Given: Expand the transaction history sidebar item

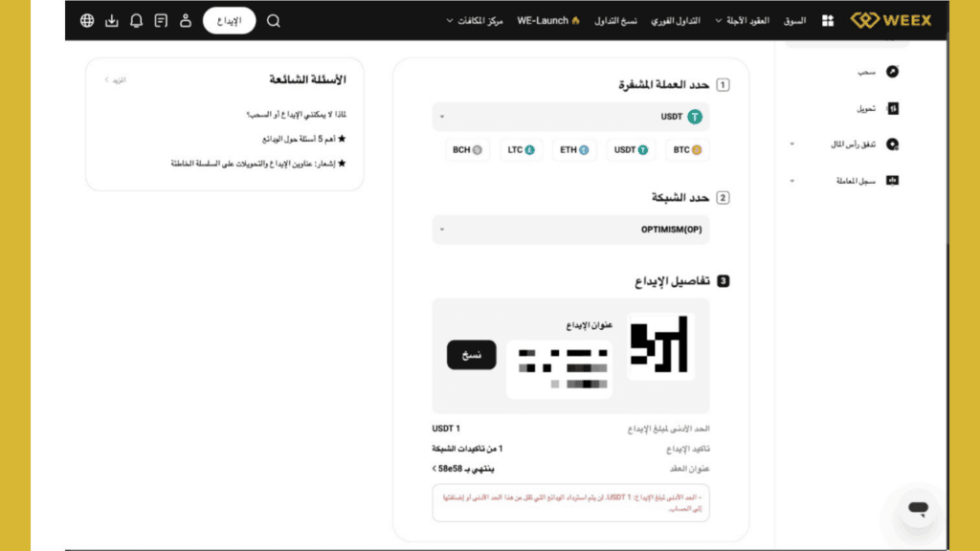Looking at the screenshot, I should (x=791, y=181).
